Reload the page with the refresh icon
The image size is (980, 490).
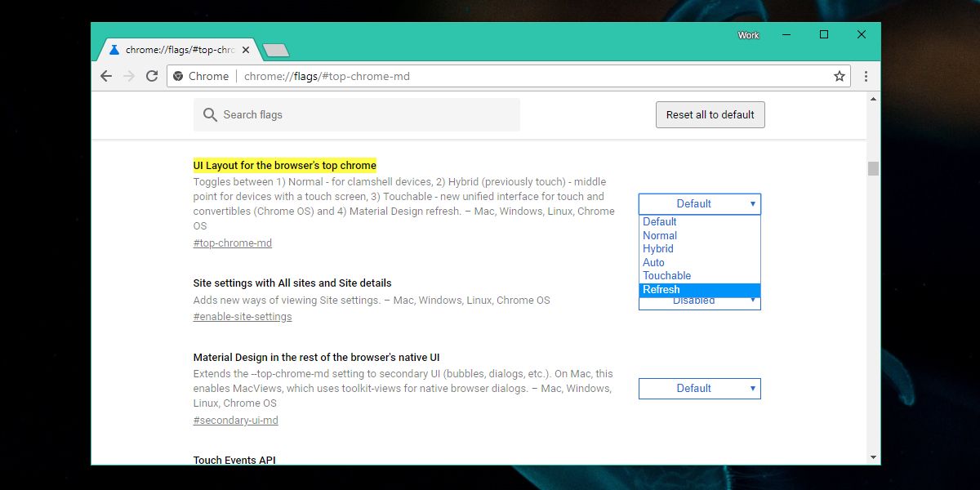pos(152,76)
